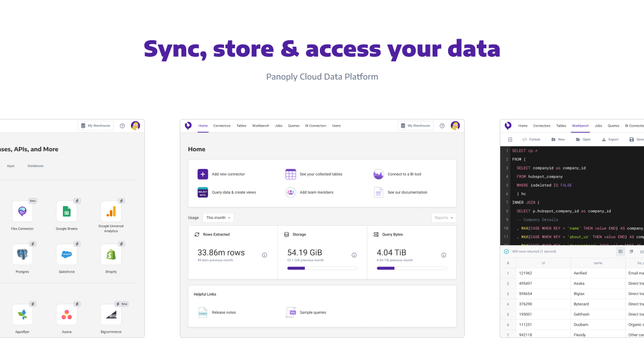Screen dimensions: 644x338
Task: Choose the Postgres connector icon
Action: pos(23,254)
